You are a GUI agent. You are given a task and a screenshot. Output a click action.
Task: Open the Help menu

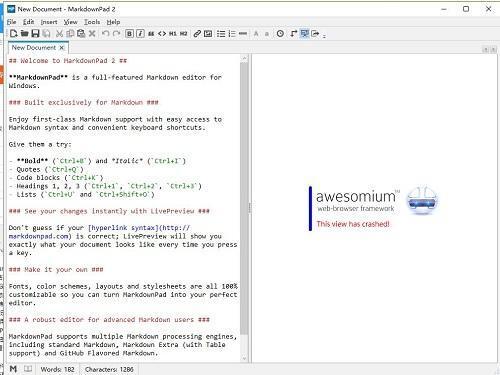(113, 22)
